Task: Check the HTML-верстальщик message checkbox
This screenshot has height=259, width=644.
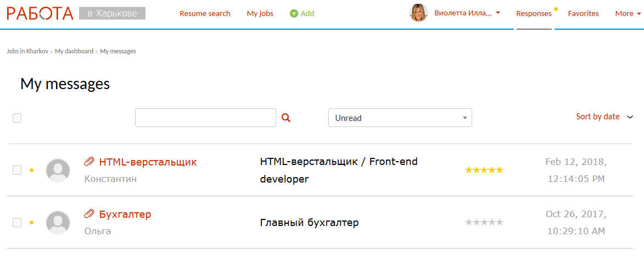Action: [x=17, y=170]
